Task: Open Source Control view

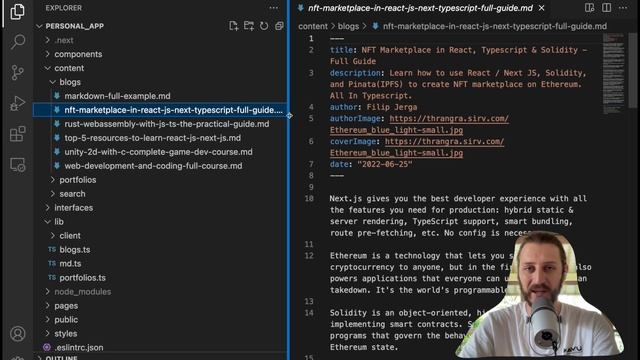Action: [17, 73]
